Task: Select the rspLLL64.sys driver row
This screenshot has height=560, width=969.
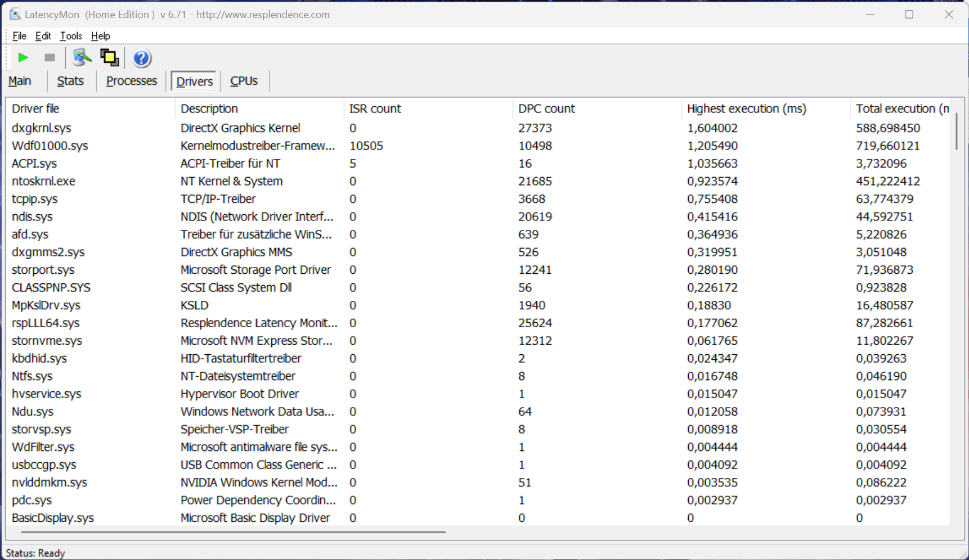Action: (x=478, y=323)
